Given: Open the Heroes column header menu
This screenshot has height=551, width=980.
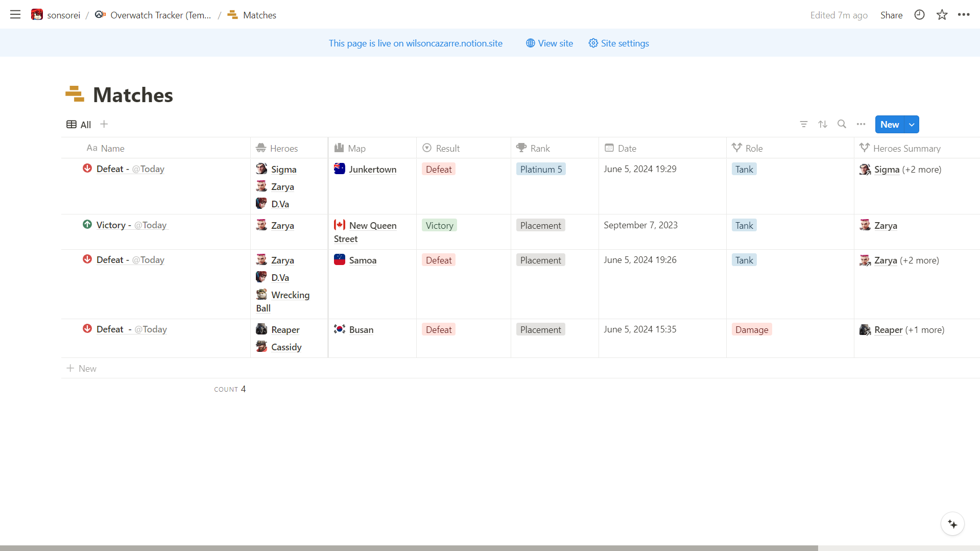Looking at the screenshot, I should click(289, 148).
